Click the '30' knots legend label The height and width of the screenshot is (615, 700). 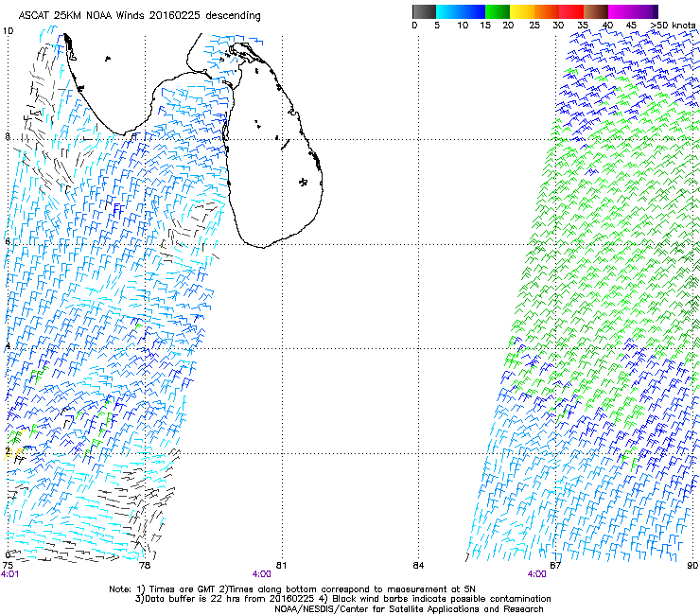(x=558, y=26)
